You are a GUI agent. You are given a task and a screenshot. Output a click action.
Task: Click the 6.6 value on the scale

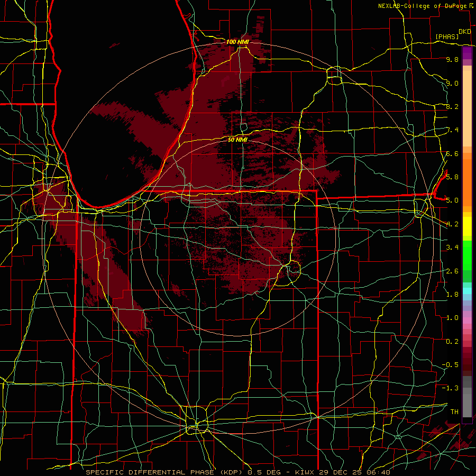pyautogui.click(x=452, y=153)
